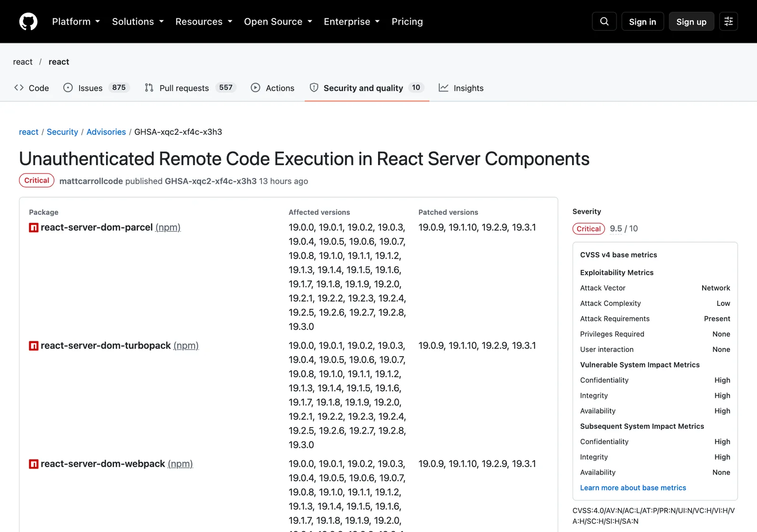Switch to the Code tab
The height and width of the screenshot is (532, 757).
point(32,88)
